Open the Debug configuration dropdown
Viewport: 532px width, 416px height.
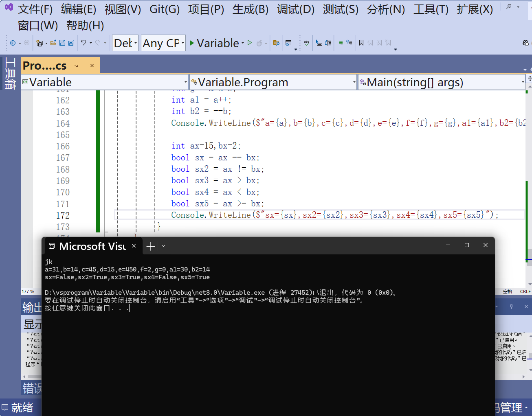[125, 43]
